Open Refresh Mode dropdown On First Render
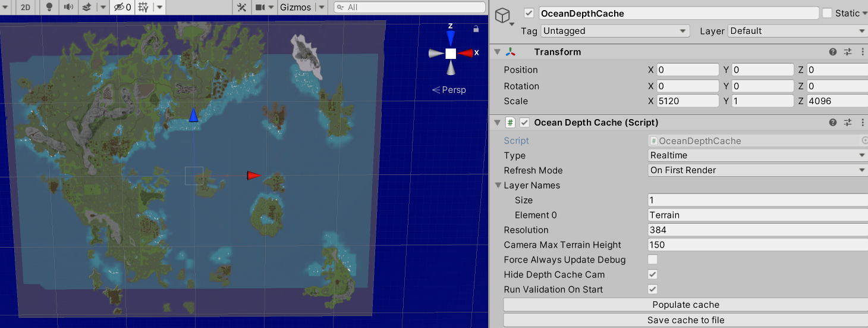 coord(758,170)
